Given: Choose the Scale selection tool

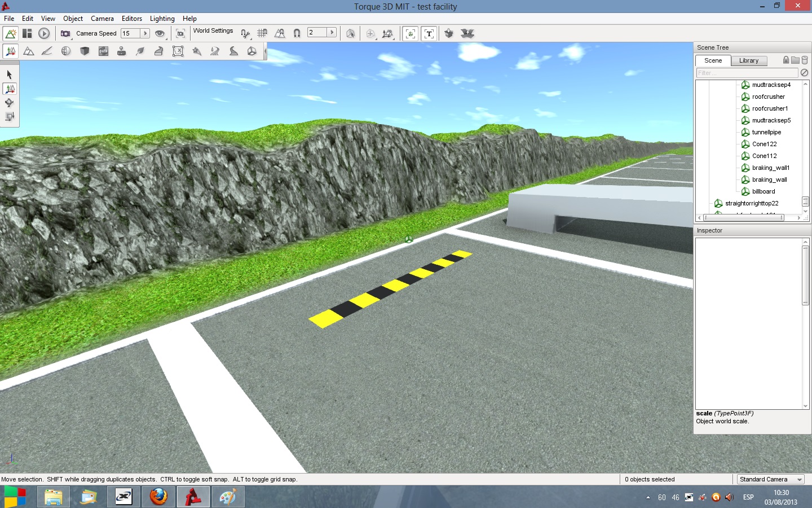Looking at the screenshot, I should click(x=10, y=117).
